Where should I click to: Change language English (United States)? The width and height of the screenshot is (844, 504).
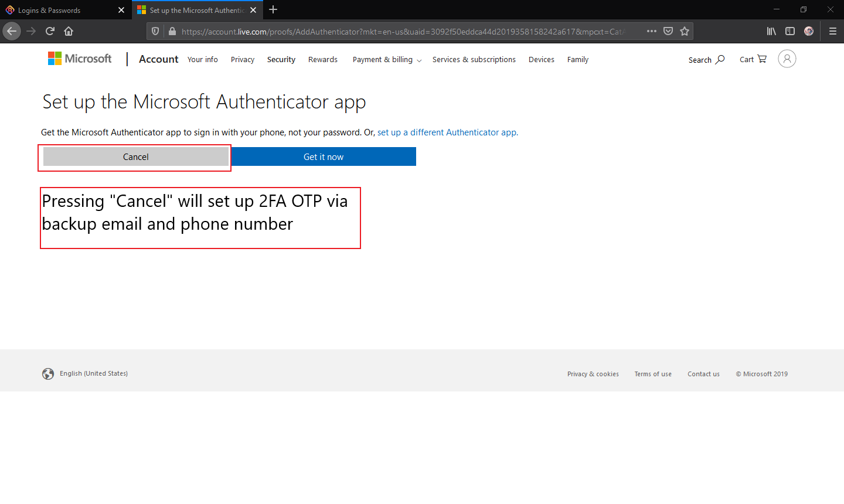(x=93, y=373)
